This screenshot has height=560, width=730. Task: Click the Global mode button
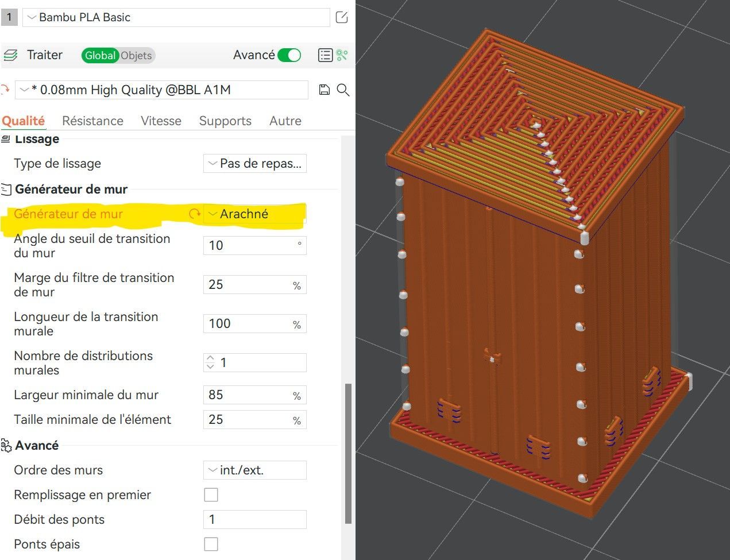(x=100, y=56)
